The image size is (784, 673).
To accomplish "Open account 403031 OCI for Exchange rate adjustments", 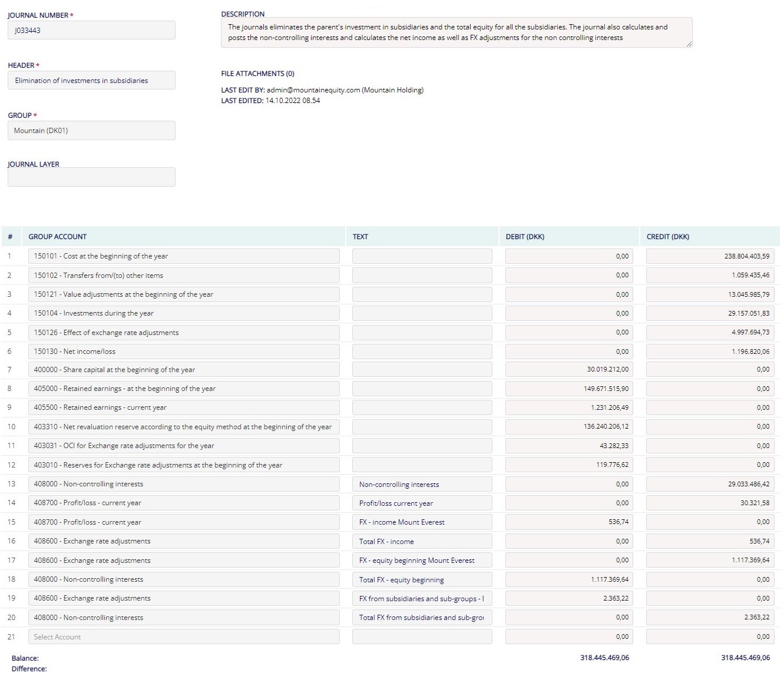I will pos(184,446).
